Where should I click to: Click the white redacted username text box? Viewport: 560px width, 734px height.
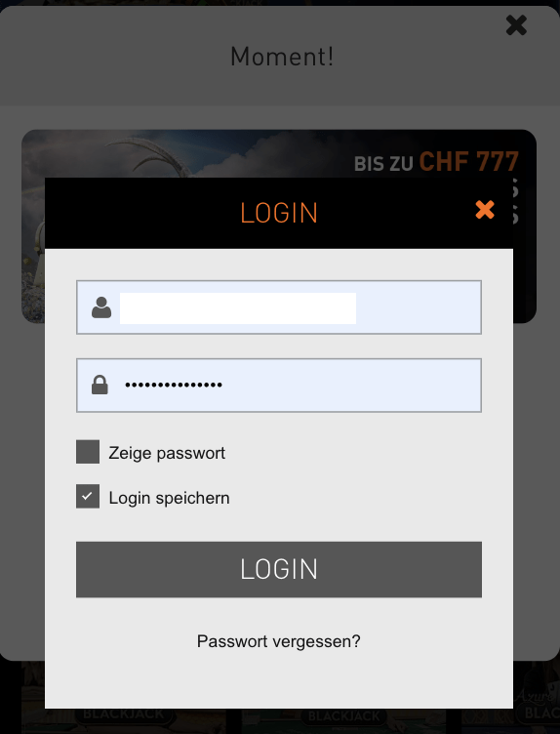238,308
